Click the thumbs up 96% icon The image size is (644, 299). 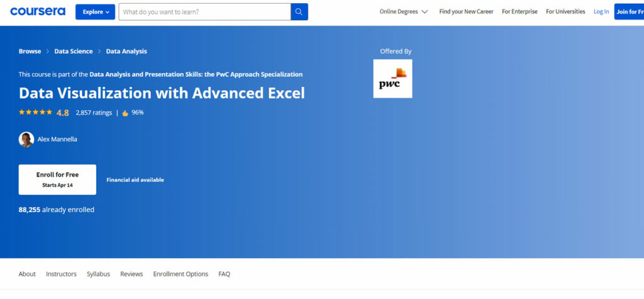point(125,113)
